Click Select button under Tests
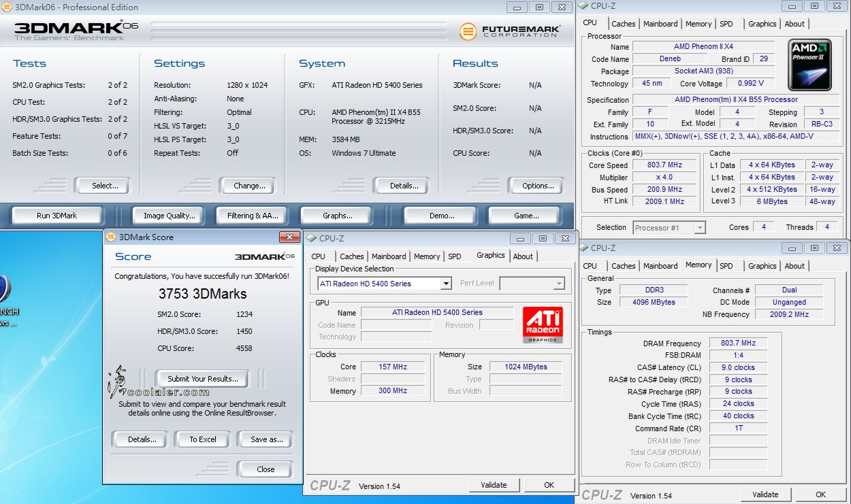The height and width of the screenshot is (504, 851). pyautogui.click(x=105, y=186)
